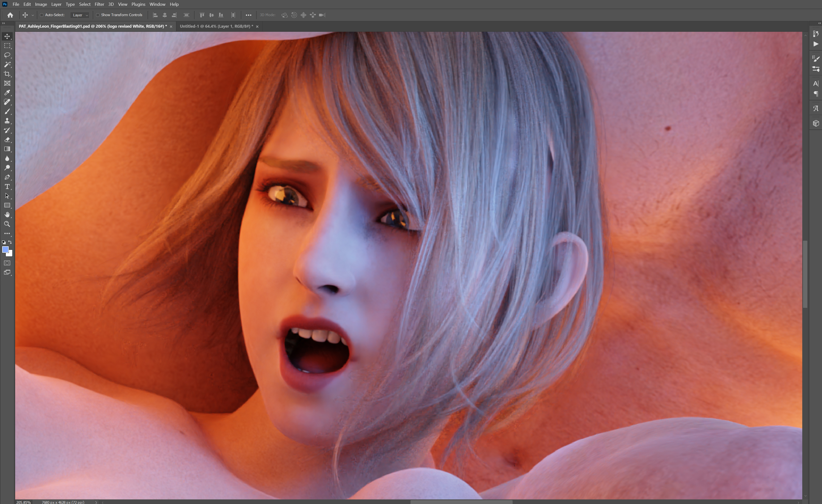Image resolution: width=822 pixels, height=504 pixels.
Task: Open the Move tool preset picker
Action: click(x=32, y=15)
